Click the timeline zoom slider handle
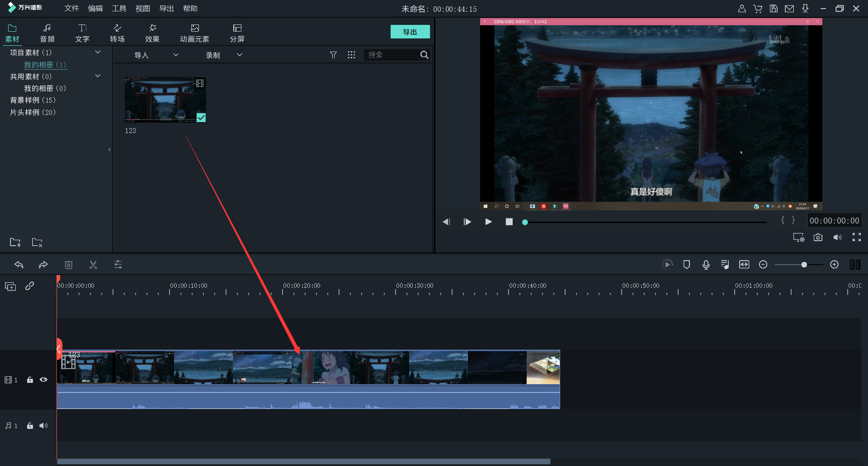 804,265
